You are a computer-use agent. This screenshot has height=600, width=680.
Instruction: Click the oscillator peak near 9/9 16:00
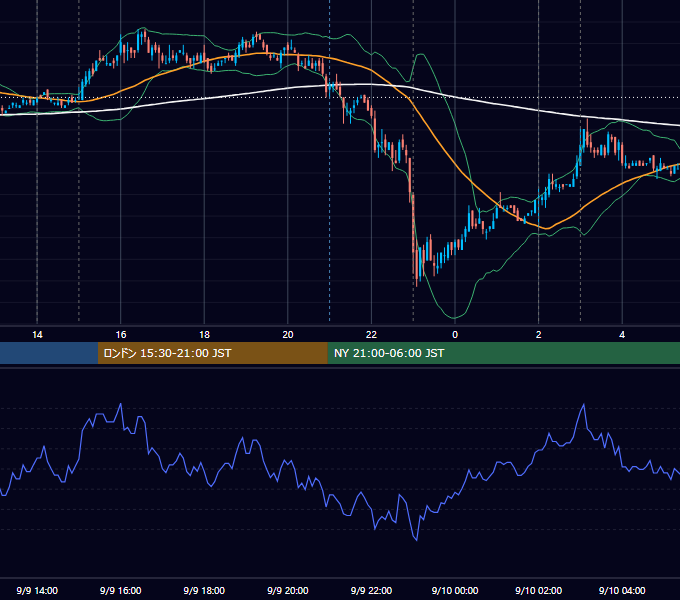point(121,404)
